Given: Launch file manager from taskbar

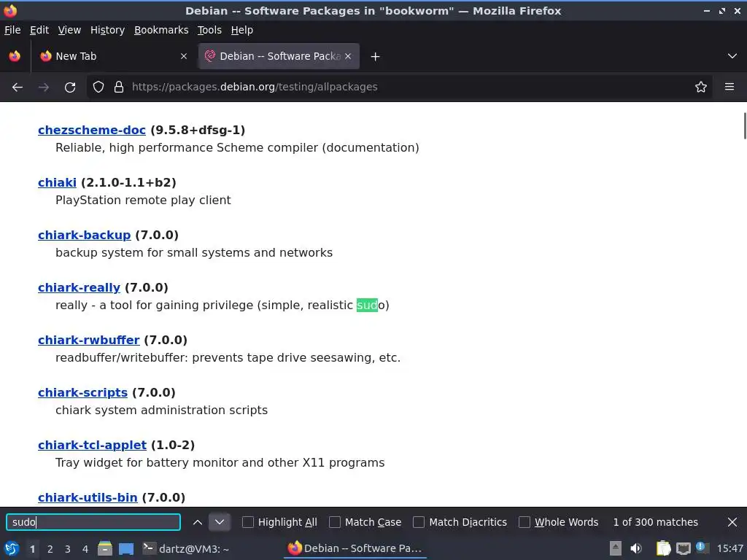Looking at the screenshot, I should pyautogui.click(x=105, y=548).
